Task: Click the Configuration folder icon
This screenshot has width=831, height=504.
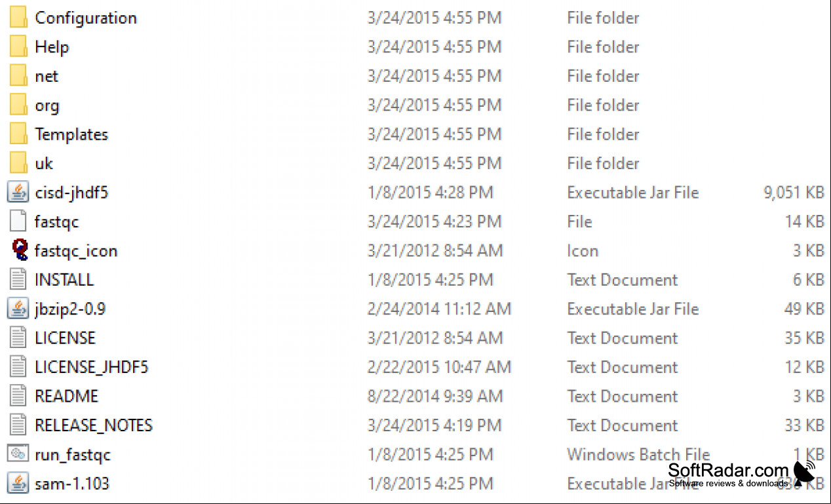Action: coord(18,18)
